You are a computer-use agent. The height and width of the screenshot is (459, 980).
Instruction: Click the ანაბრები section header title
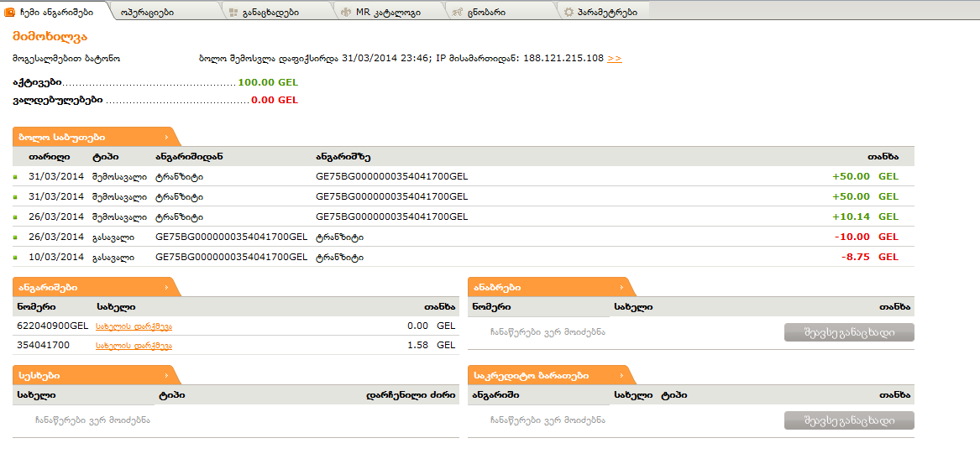click(x=497, y=287)
